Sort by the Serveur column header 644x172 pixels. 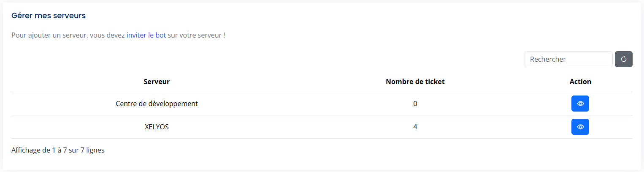click(157, 82)
